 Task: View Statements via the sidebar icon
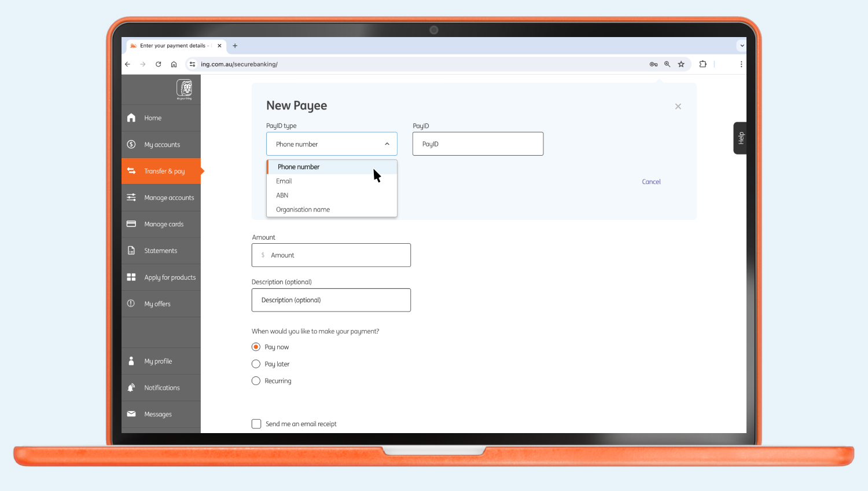coord(160,250)
